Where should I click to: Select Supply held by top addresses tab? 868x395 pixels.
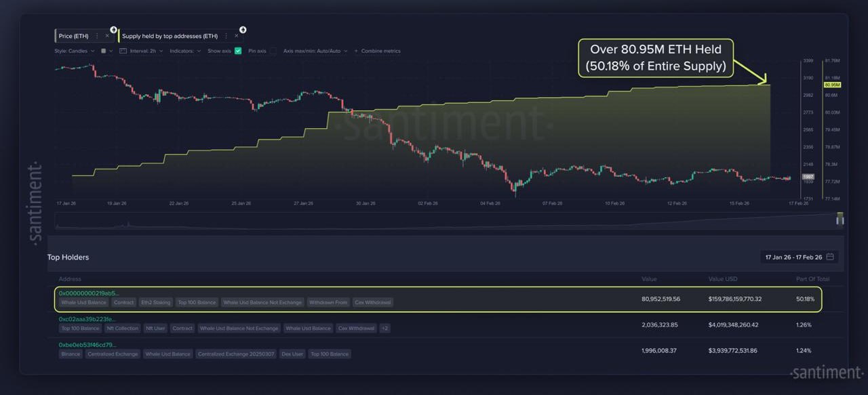(x=170, y=36)
